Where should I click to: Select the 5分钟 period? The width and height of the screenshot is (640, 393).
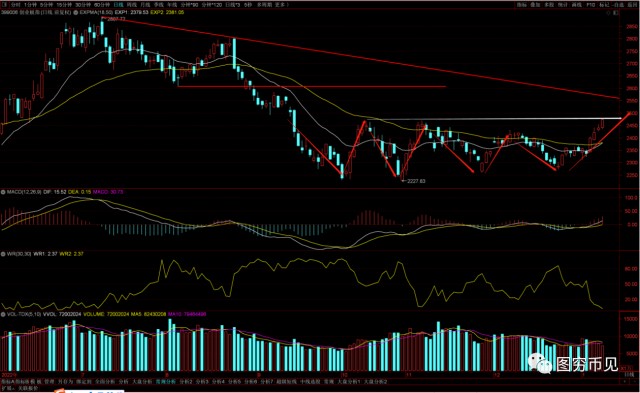point(47,4)
